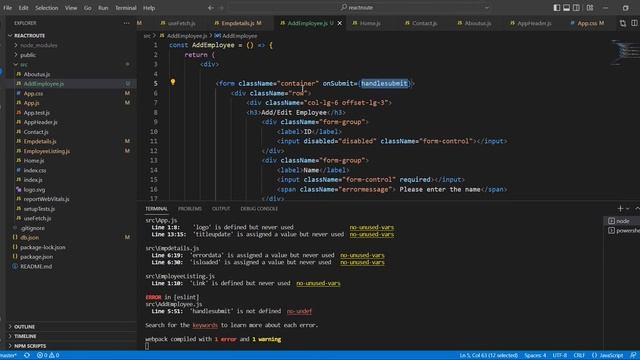Toggle the primary side bar layout icon

coord(557,8)
